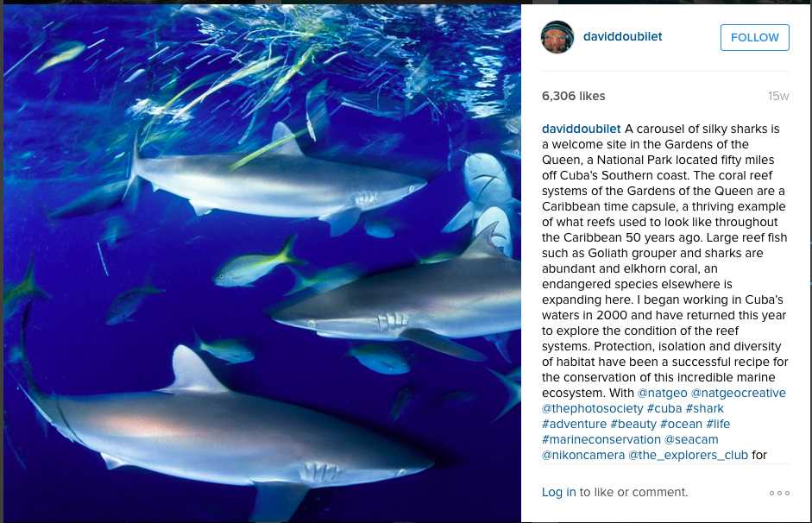Open the more options dots icon
This screenshot has height=523, width=812.
(x=779, y=493)
